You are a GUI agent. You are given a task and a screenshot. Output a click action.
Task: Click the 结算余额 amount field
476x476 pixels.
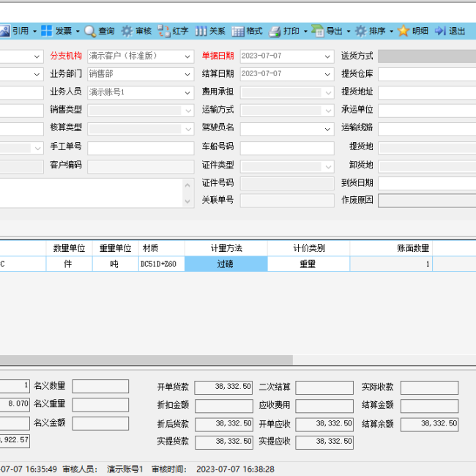430,425
